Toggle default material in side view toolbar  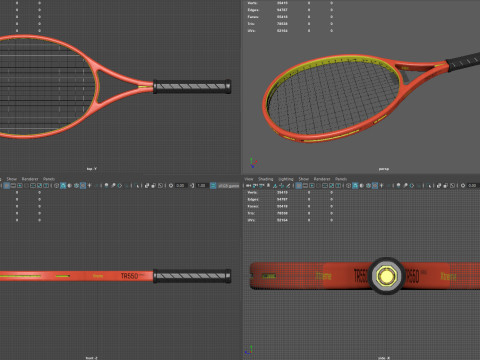pyautogui.click(x=362, y=185)
